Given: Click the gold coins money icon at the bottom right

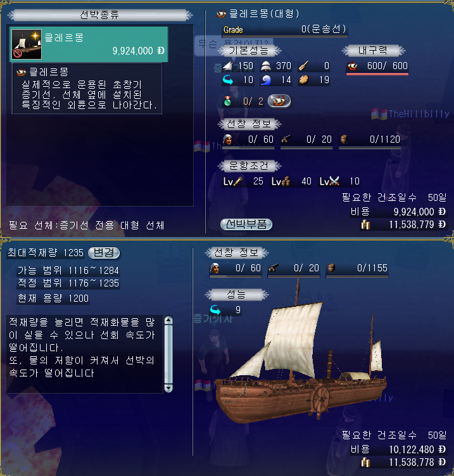Looking at the screenshot, I should click(x=365, y=463).
